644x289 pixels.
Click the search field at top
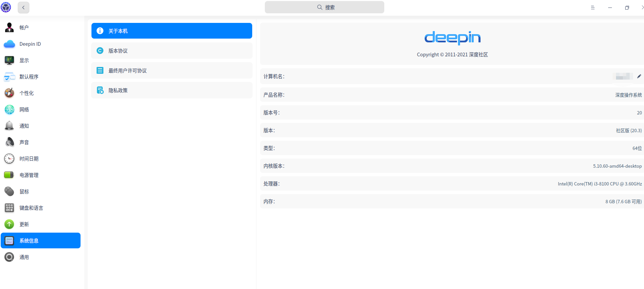(324, 7)
